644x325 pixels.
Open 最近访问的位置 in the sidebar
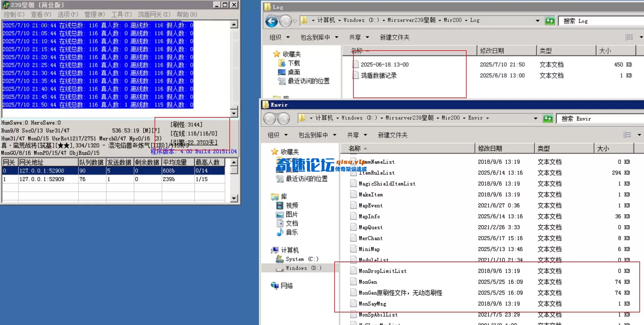[x=308, y=179]
